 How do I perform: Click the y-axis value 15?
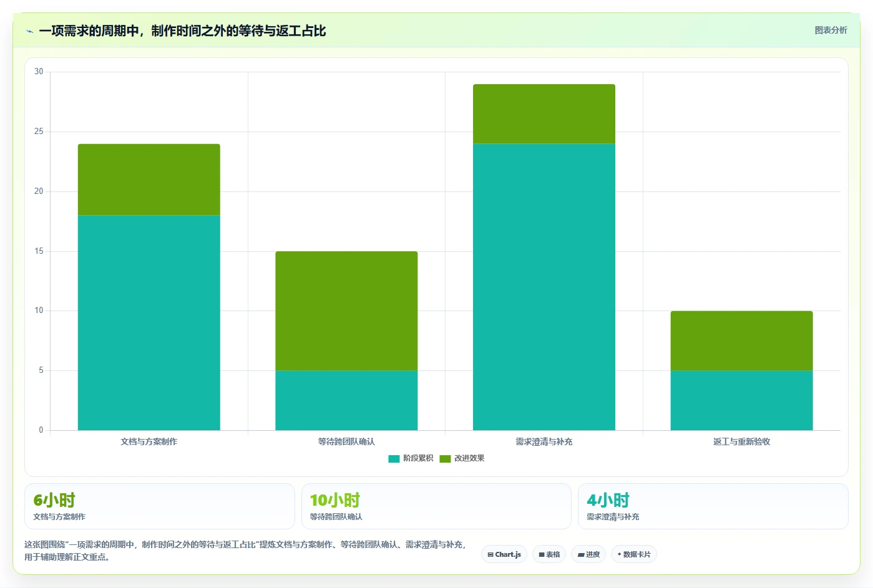coord(39,251)
